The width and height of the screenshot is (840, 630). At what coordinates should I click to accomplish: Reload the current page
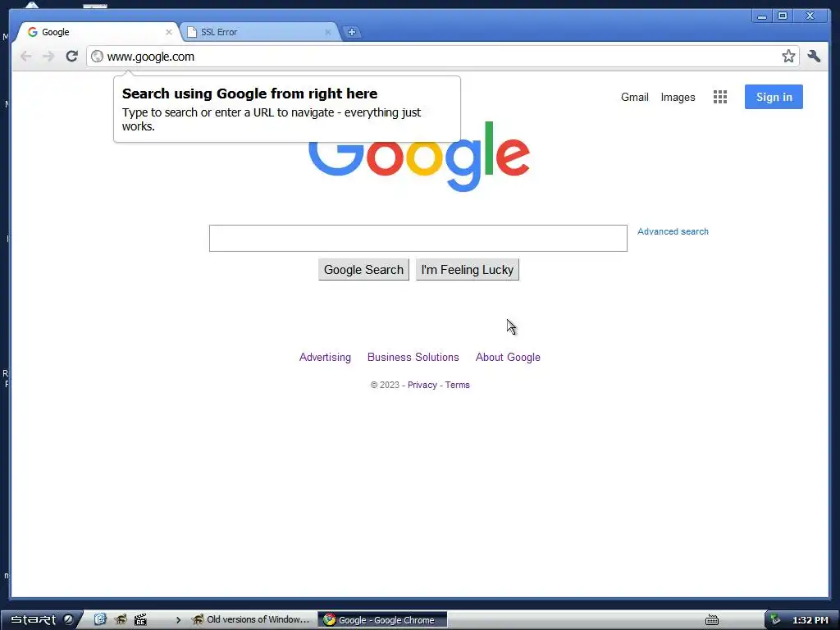[72, 57]
